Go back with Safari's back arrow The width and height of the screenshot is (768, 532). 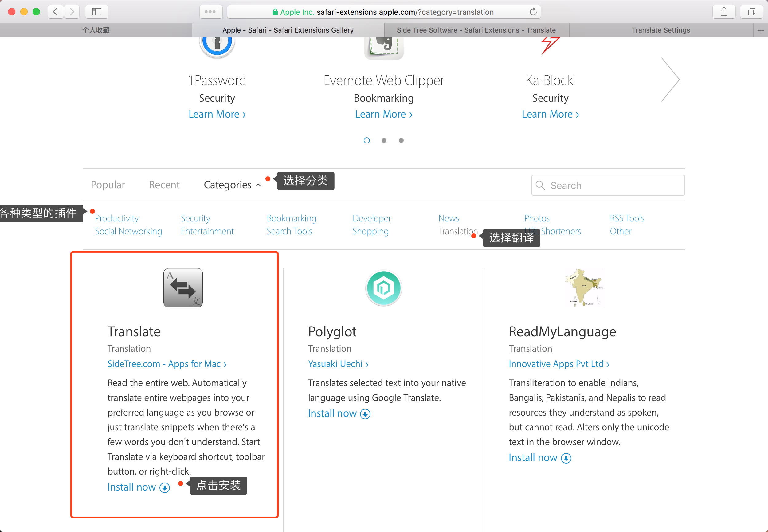[x=55, y=12]
